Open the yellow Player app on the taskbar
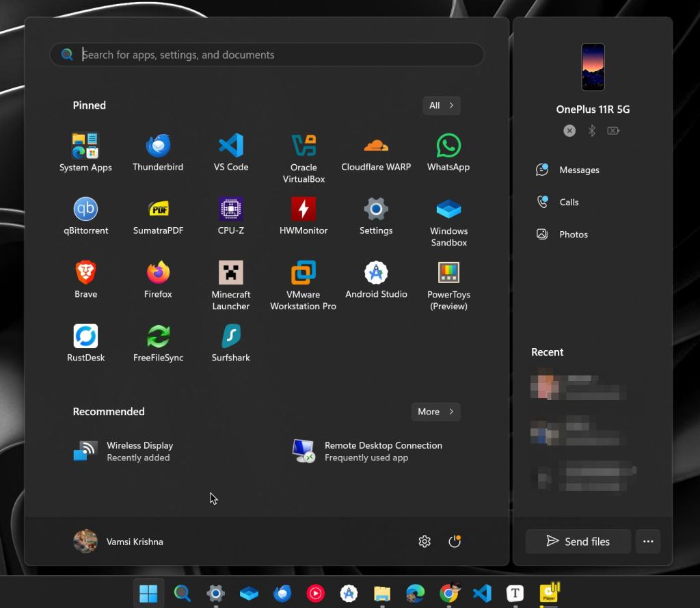 (549, 593)
